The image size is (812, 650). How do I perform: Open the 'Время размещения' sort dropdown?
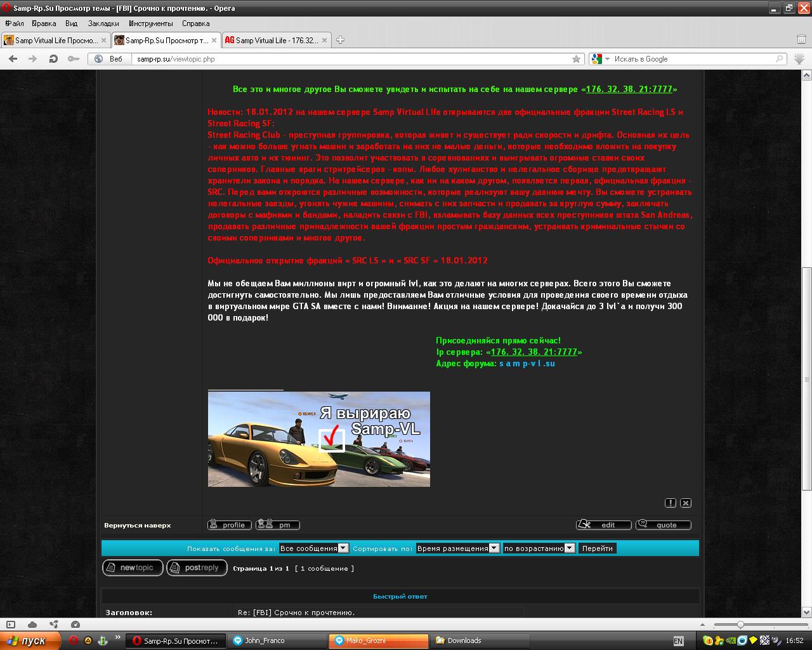[457, 548]
